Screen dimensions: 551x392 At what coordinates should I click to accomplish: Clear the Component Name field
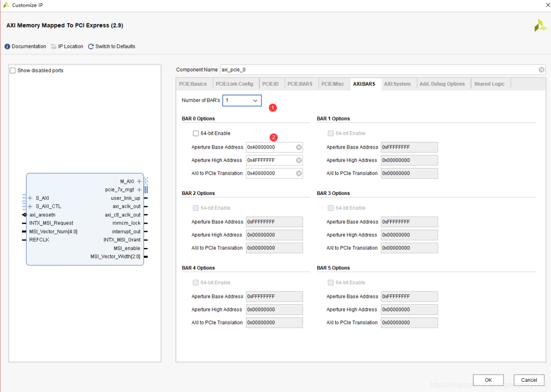tap(541, 70)
